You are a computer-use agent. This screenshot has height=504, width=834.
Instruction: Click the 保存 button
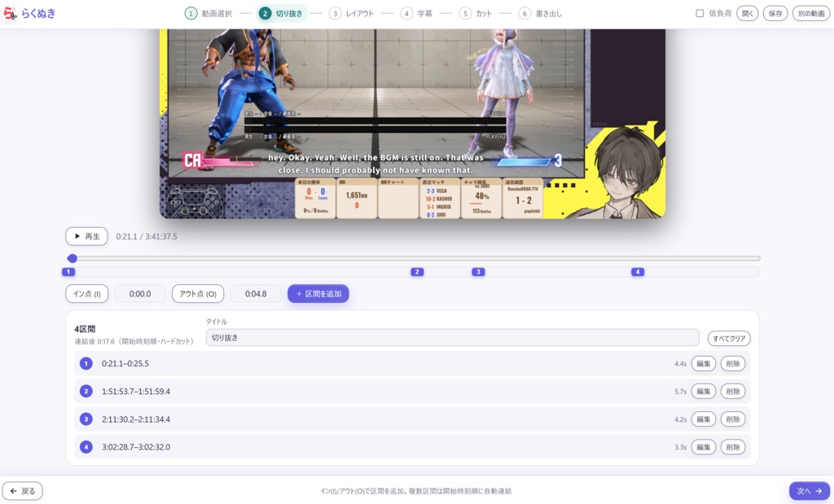click(775, 13)
